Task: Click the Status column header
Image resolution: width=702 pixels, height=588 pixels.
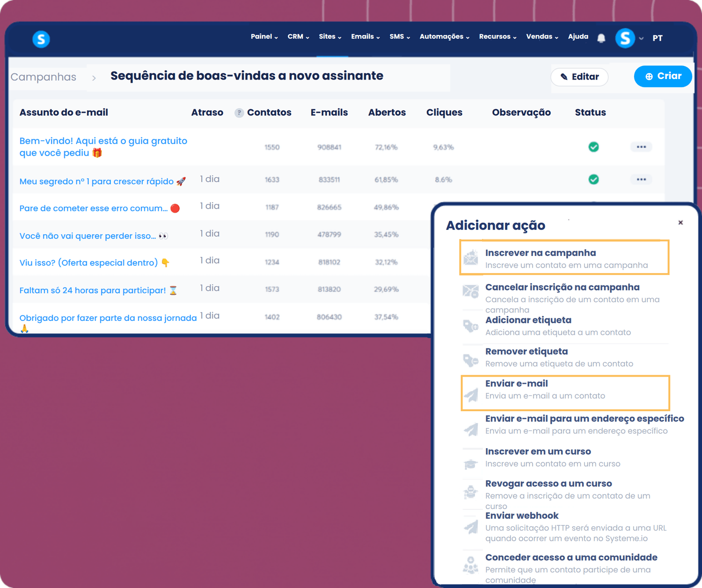Action: click(590, 112)
